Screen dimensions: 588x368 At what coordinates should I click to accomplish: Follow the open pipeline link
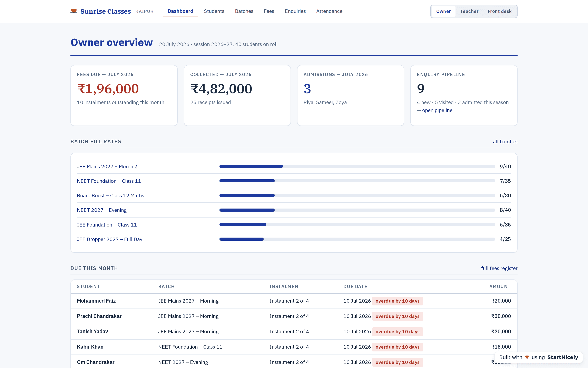[x=437, y=110]
